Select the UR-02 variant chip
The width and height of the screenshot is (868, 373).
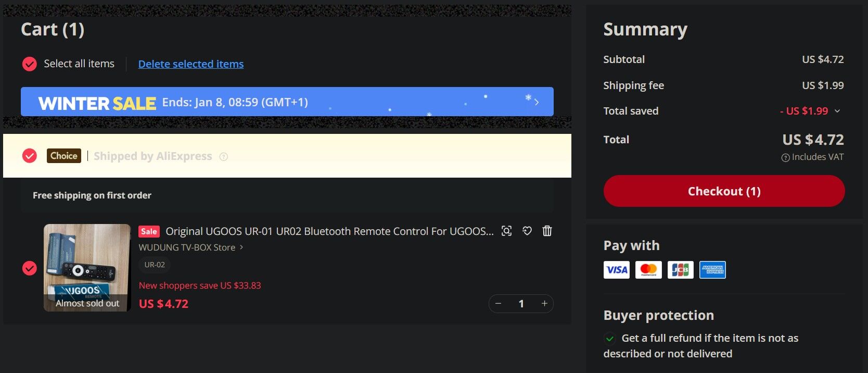[x=155, y=265]
